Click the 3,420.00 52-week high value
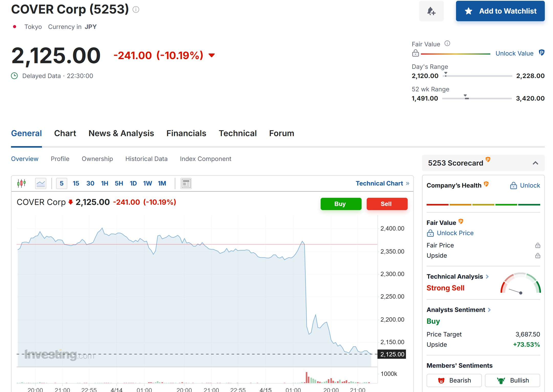This screenshot has height=392, width=553. pos(530,99)
